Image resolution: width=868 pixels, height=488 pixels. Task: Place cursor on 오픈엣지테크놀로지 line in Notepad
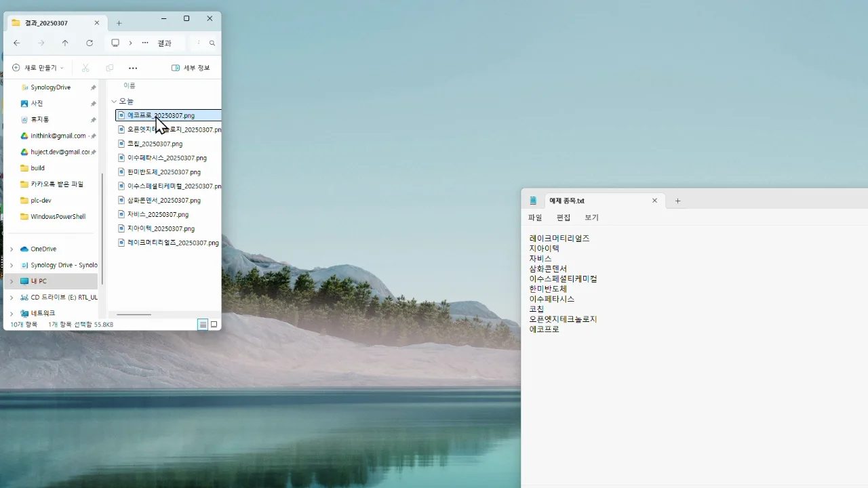tap(563, 319)
